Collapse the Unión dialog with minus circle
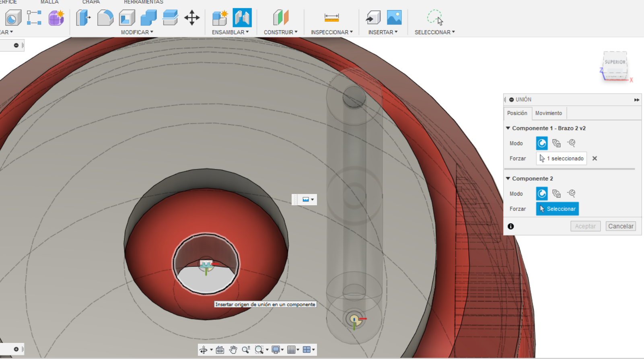This screenshot has width=644, height=359. coord(512,99)
